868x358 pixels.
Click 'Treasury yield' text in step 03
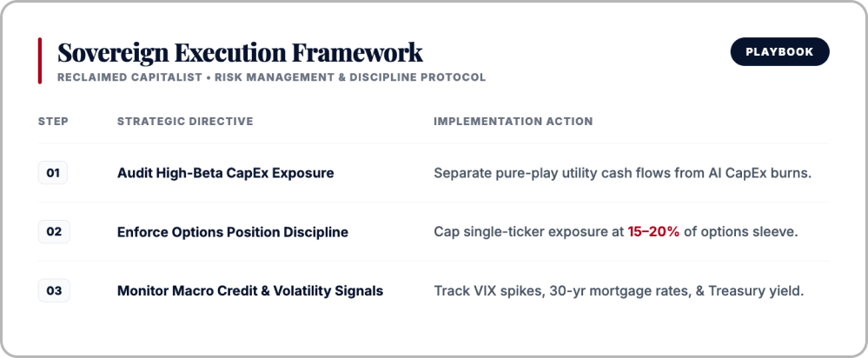756,290
